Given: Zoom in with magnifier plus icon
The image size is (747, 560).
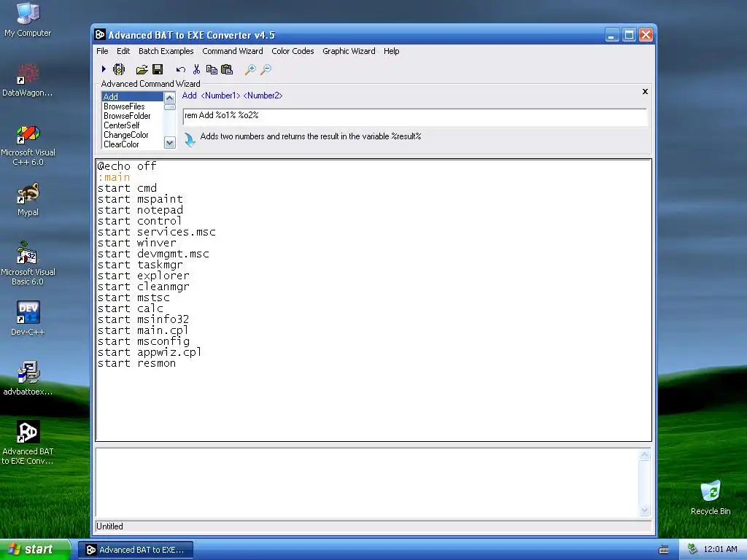Looking at the screenshot, I should (250, 69).
